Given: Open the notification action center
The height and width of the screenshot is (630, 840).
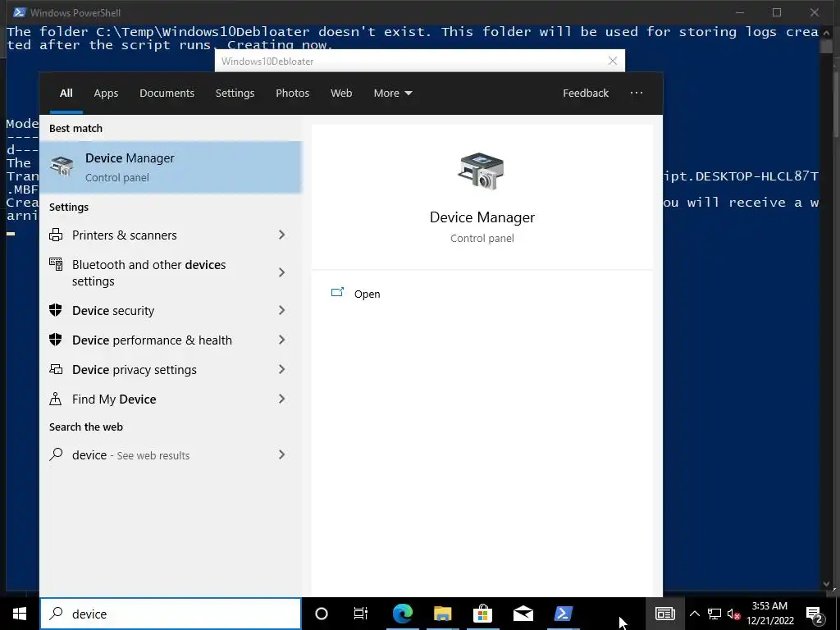Looking at the screenshot, I should tap(815, 614).
